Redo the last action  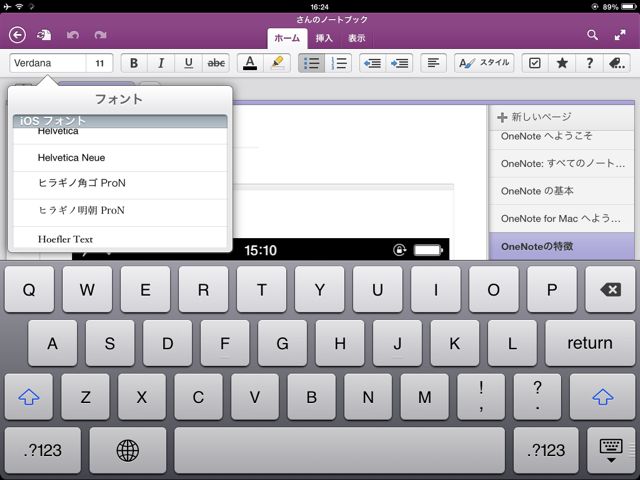[x=100, y=35]
